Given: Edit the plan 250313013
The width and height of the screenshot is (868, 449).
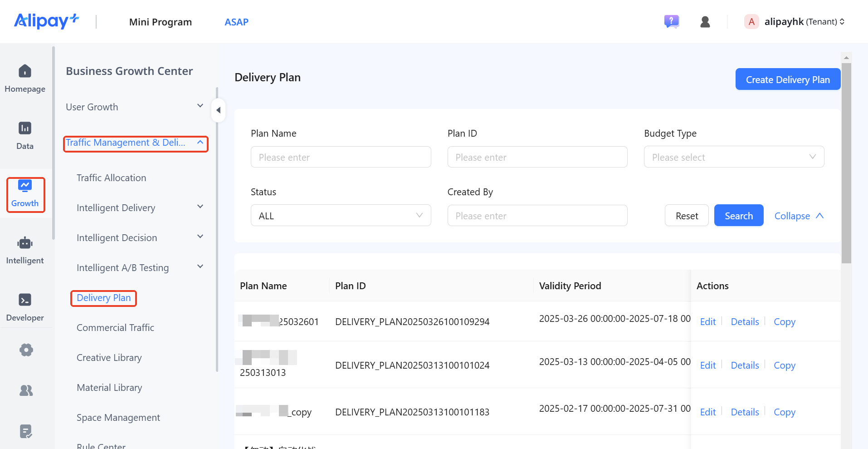Looking at the screenshot, I should coord(707,365).
